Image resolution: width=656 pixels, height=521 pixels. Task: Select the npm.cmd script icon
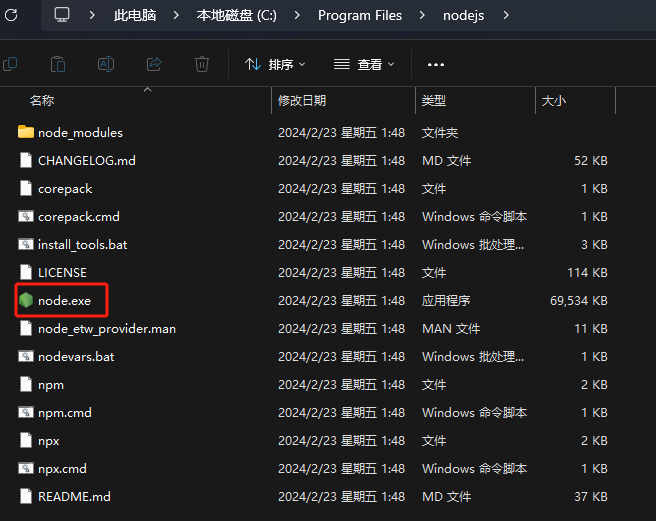click(26, 412)
